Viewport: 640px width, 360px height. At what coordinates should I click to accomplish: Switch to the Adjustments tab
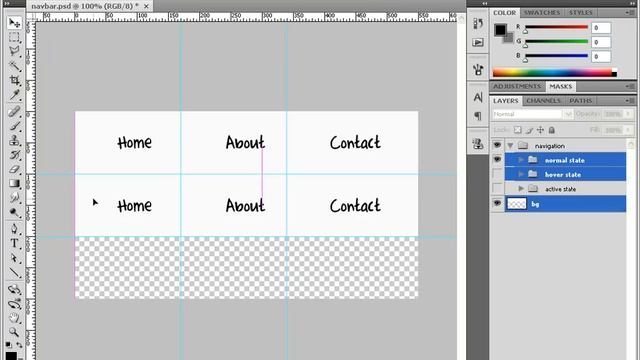click(x=517, y=86)
